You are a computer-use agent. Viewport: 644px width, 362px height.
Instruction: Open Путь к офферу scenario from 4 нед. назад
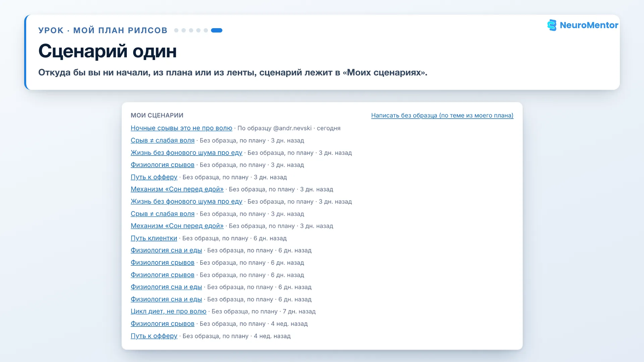154,336
